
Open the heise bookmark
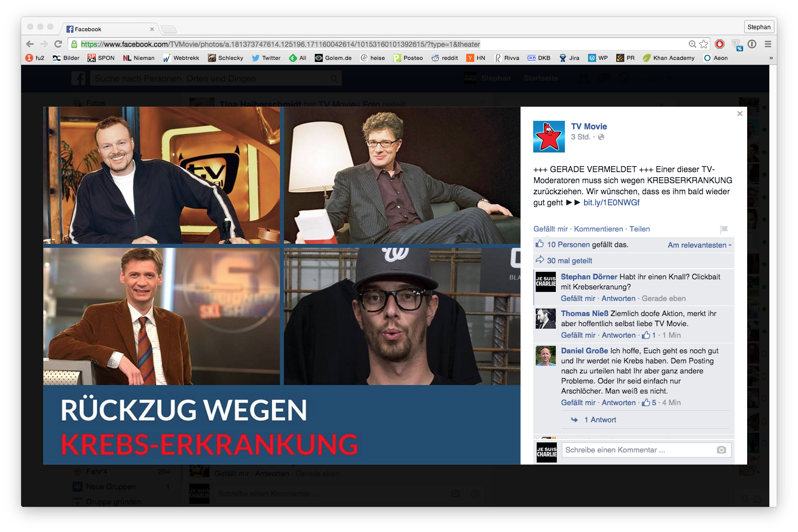click(373, 58)
